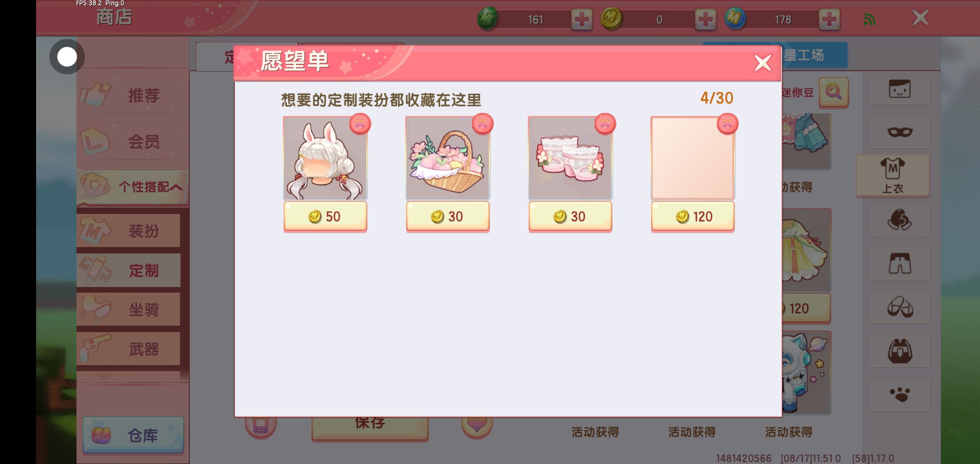Remove the blank 120-coin item from wishlist
980x464 pixels.
[727, 124]
